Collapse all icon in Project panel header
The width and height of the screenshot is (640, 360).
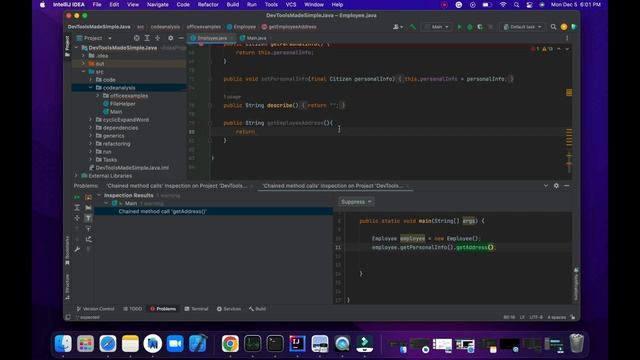pos(158,38)
